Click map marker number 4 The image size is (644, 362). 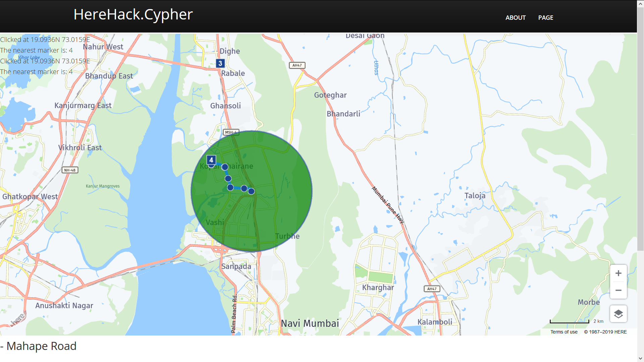[211, 160]
